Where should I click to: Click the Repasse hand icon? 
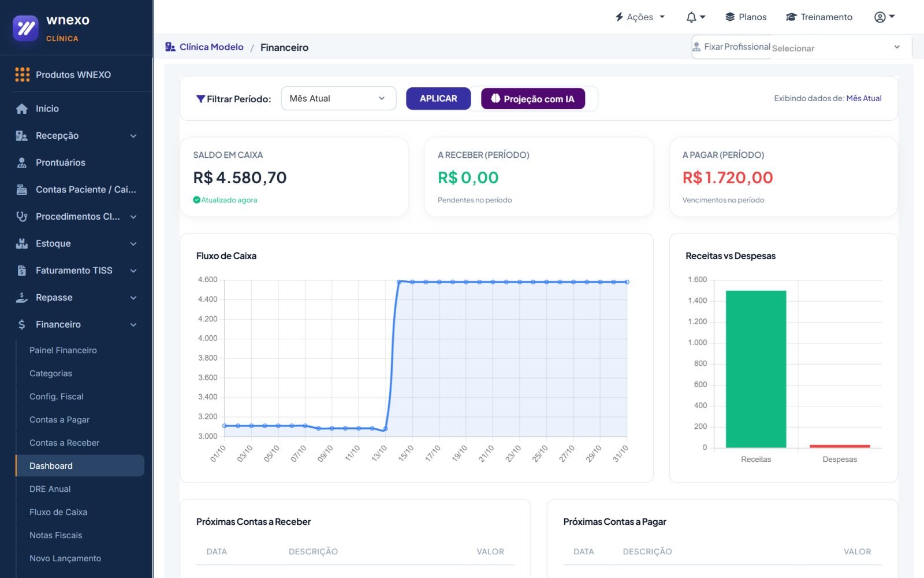pyautogui.click(x=22, y=298)
